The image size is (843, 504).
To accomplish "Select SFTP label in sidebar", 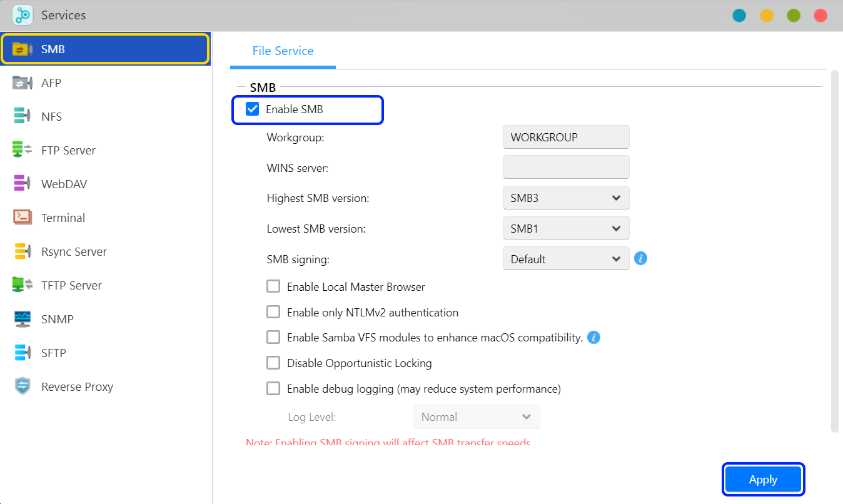I will [54, 353].
